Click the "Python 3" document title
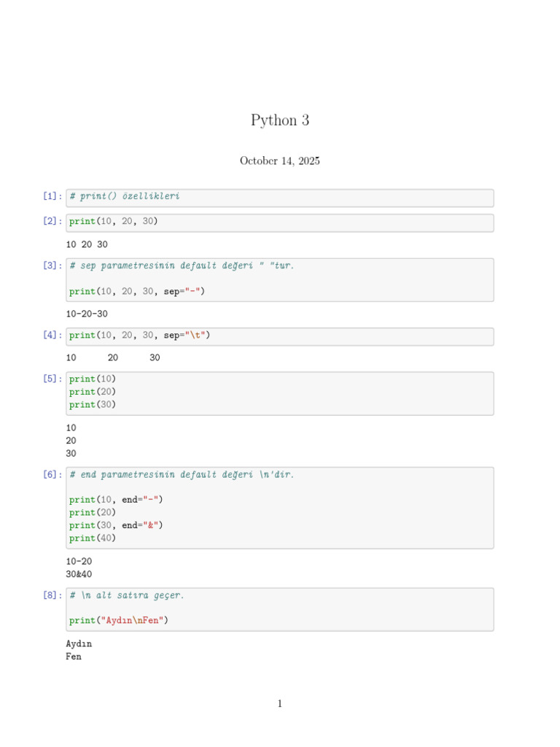Screen dimensions: 560x747 coord(280,120)
